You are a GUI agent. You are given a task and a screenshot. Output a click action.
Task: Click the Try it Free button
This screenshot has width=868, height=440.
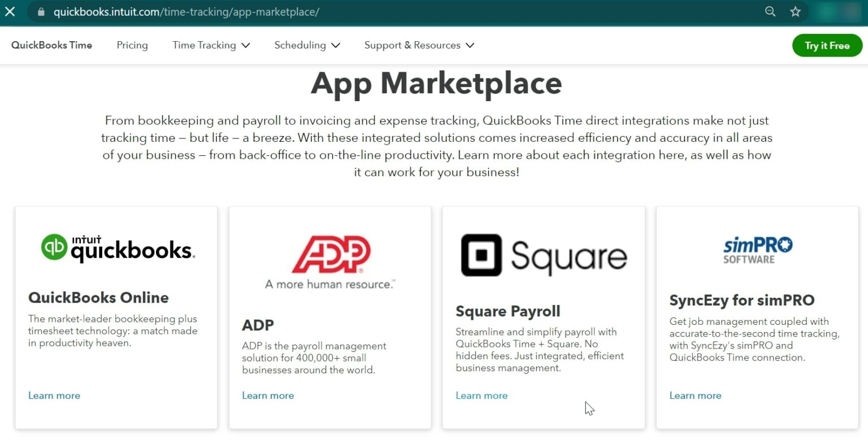pyautogui.click(x=827, y=46)
